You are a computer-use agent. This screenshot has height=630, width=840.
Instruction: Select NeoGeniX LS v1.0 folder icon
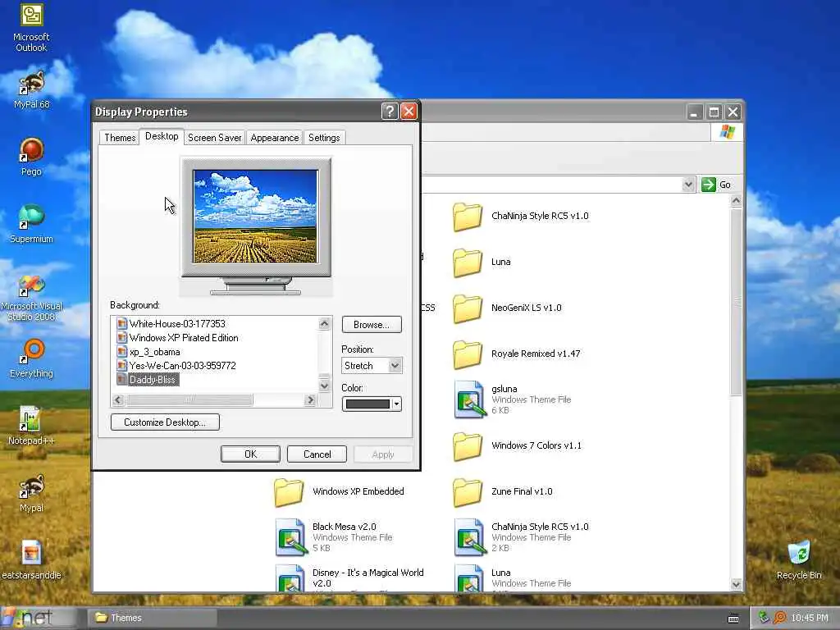pos(467,308)
